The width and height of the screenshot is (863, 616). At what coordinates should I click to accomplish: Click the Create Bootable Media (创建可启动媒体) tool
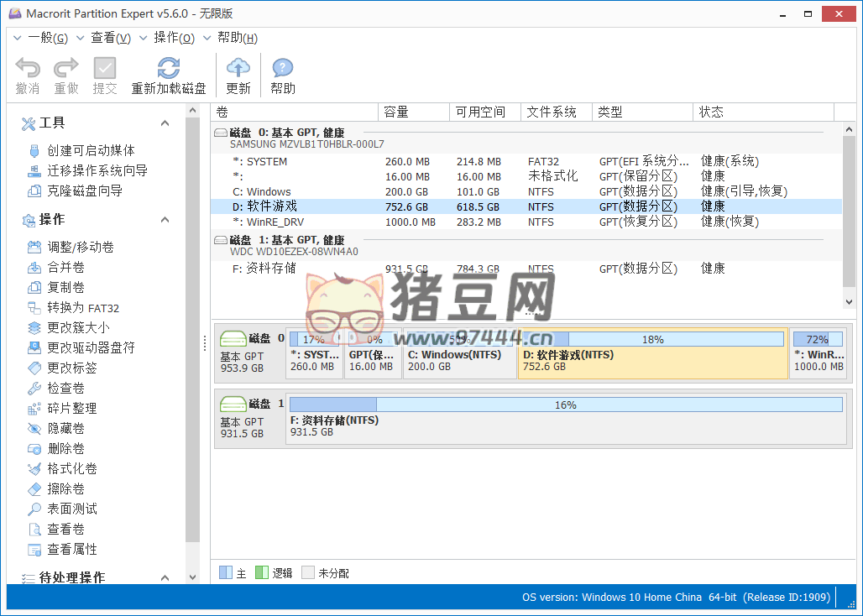point(91,151)
